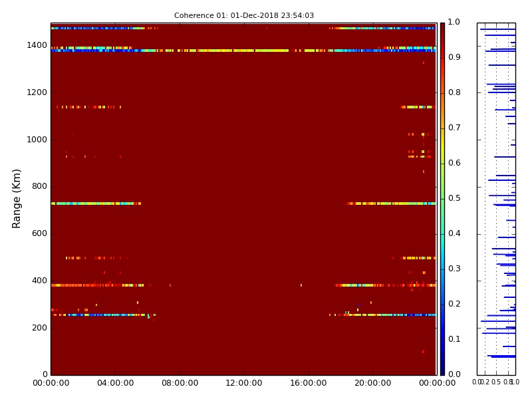Click the y-axis tick label '400'

coord(39,281)
